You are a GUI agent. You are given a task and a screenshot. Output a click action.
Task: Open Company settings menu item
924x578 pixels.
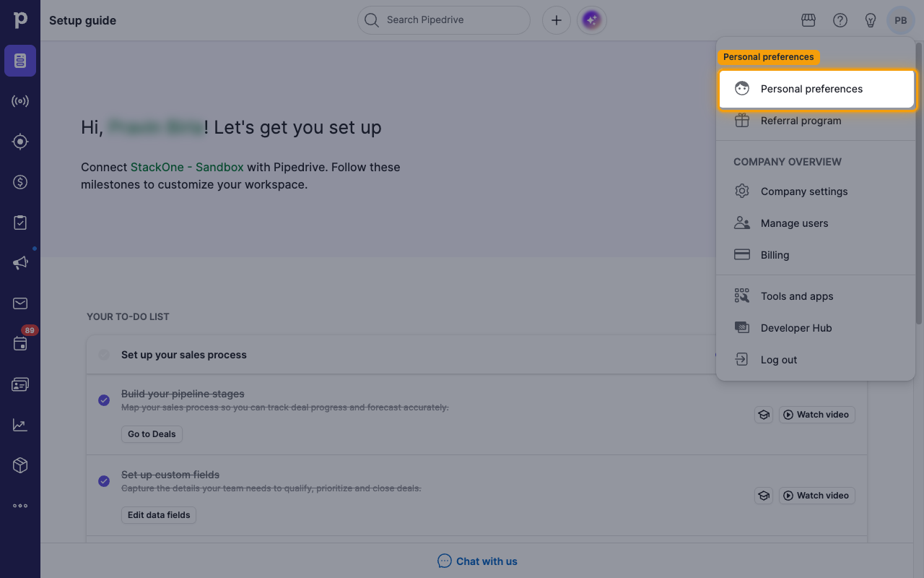tap(816, 191)
